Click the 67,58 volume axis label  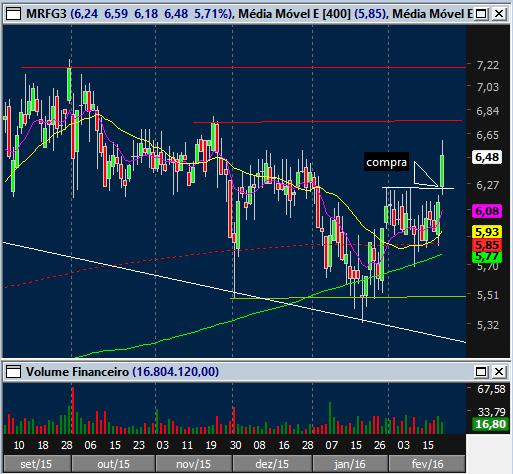click(x=491, y=389)
